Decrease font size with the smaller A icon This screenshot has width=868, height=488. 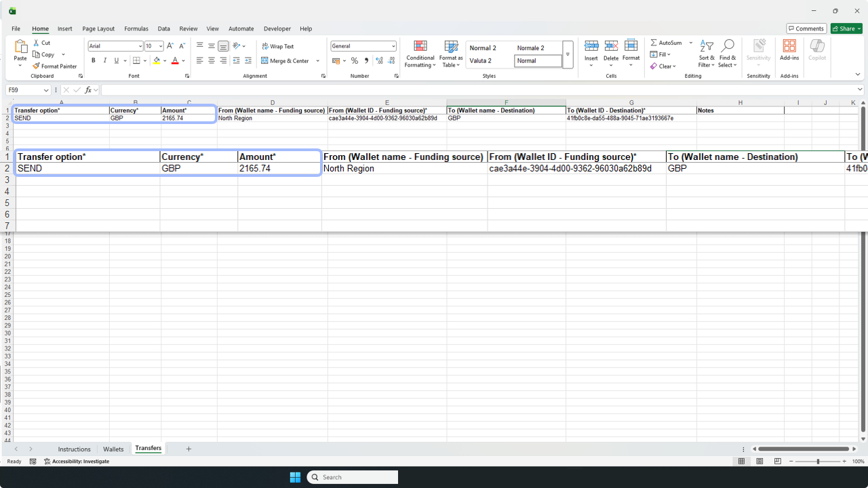point(182,46)
